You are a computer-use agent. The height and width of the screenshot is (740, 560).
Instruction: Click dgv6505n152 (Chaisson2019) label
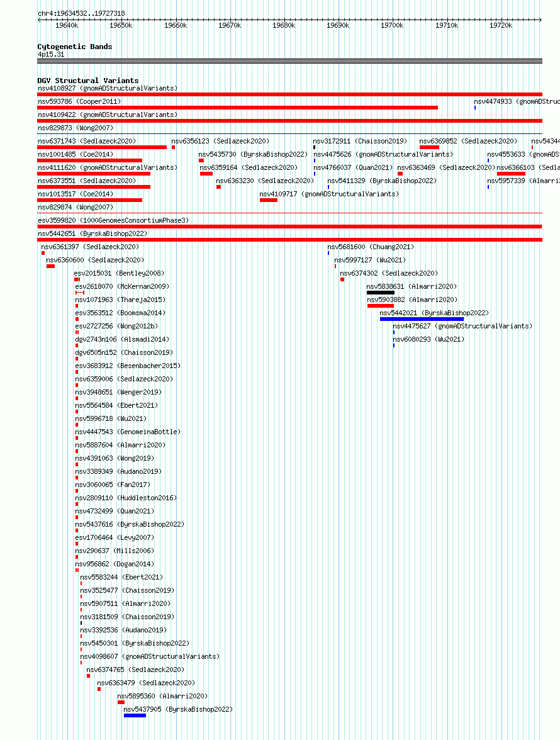tap(124, 352)
